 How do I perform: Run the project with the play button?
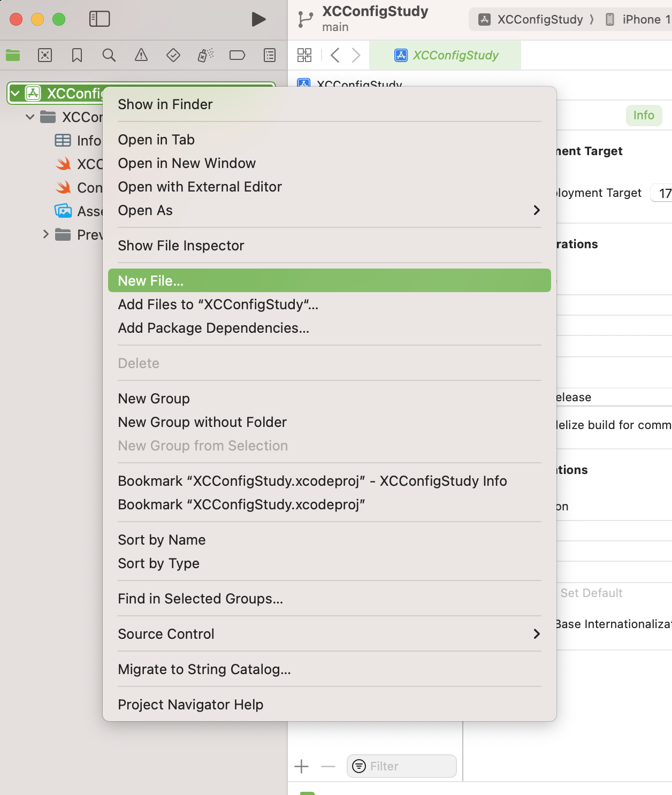258,19
